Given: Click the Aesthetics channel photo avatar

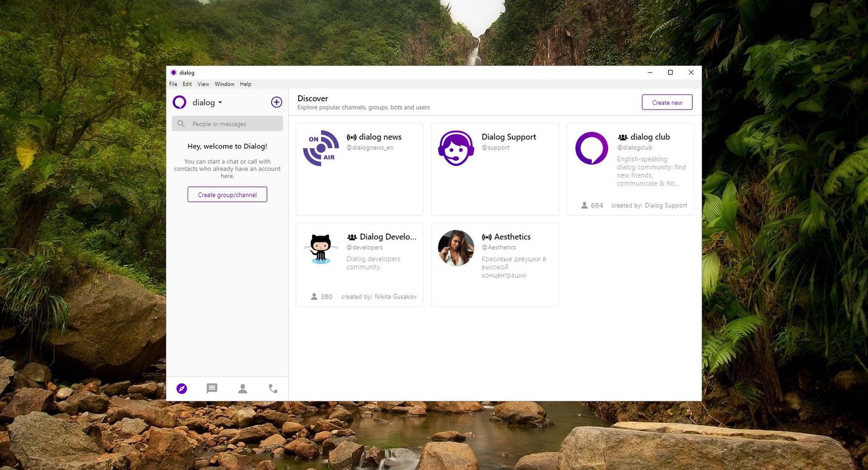Looking at the screenshot, I should (456, 248).
